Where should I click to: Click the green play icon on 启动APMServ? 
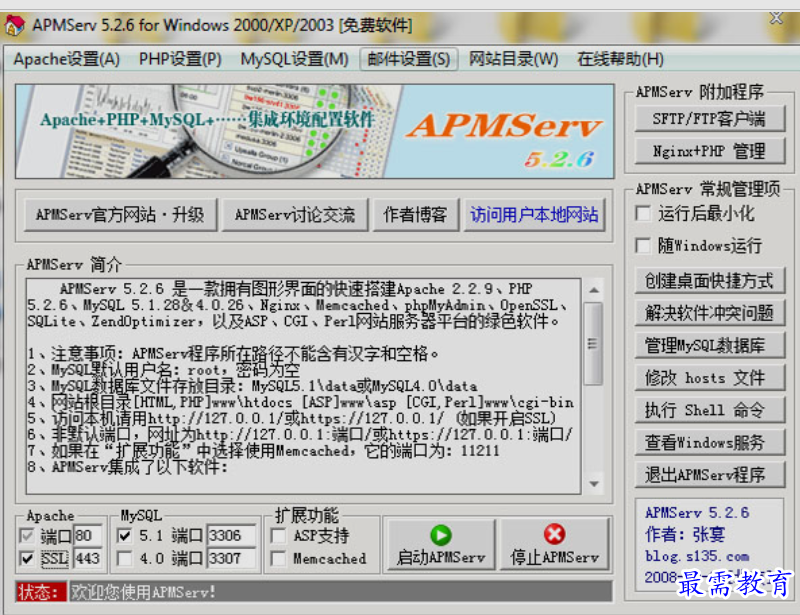pyautogui.click(x=441, y=535)
